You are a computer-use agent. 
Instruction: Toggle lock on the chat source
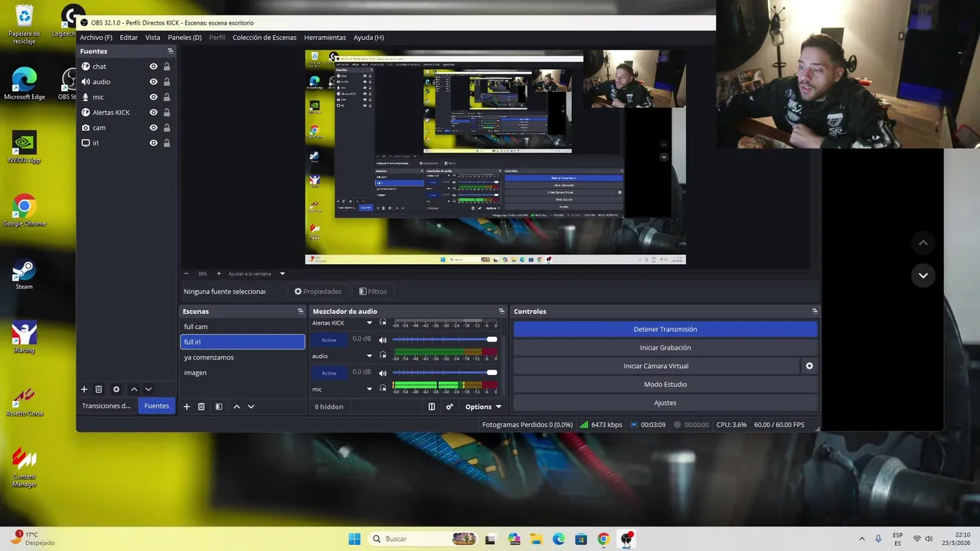166,67
